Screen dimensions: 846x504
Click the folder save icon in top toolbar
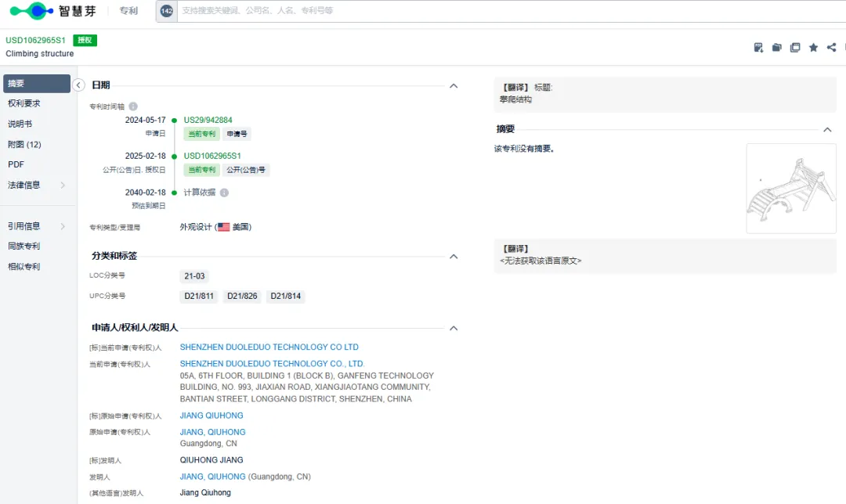[x=776, y=48]
